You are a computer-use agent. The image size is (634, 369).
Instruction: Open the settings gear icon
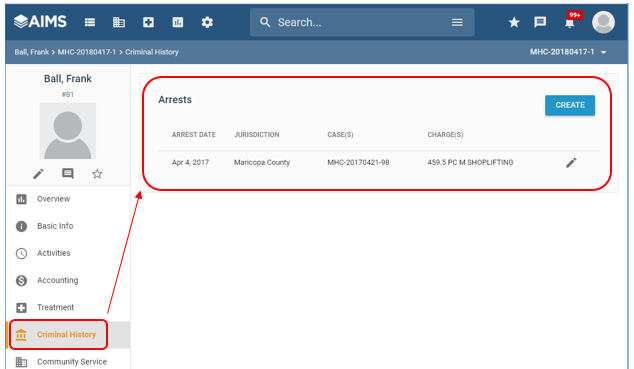coord(207,22)
